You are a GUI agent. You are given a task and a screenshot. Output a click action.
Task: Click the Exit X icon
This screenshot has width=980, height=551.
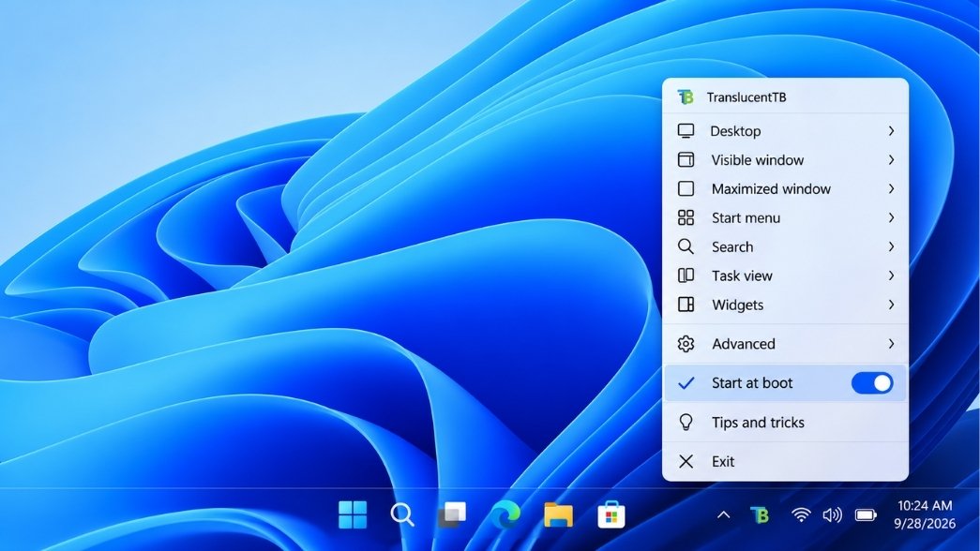pyautogui.click(x=686, y=461)
